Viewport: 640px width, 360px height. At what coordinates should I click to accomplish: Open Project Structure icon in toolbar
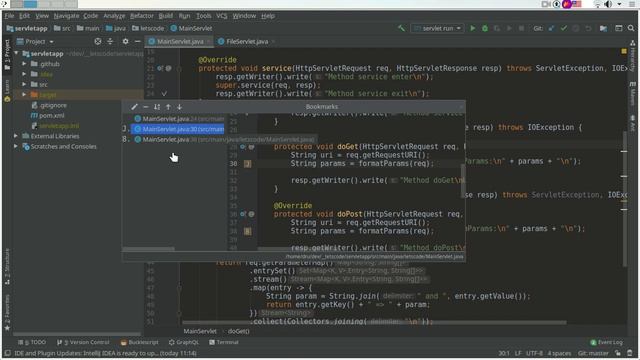(x=603, y=28)
